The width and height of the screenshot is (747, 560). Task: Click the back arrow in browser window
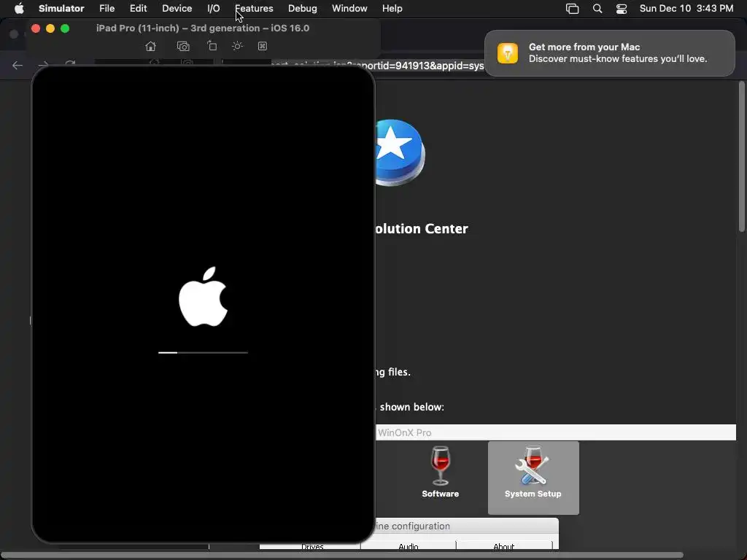tap(18, 65)
